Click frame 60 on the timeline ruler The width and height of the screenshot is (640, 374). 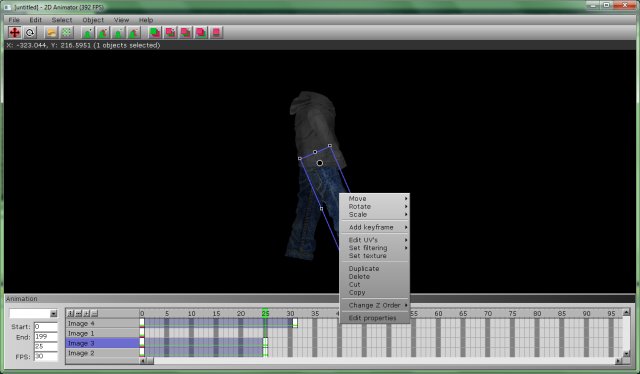point(438,314)
